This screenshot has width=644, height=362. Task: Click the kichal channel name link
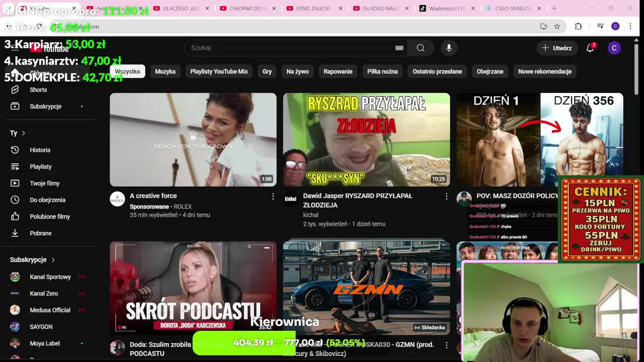(311, 215)
